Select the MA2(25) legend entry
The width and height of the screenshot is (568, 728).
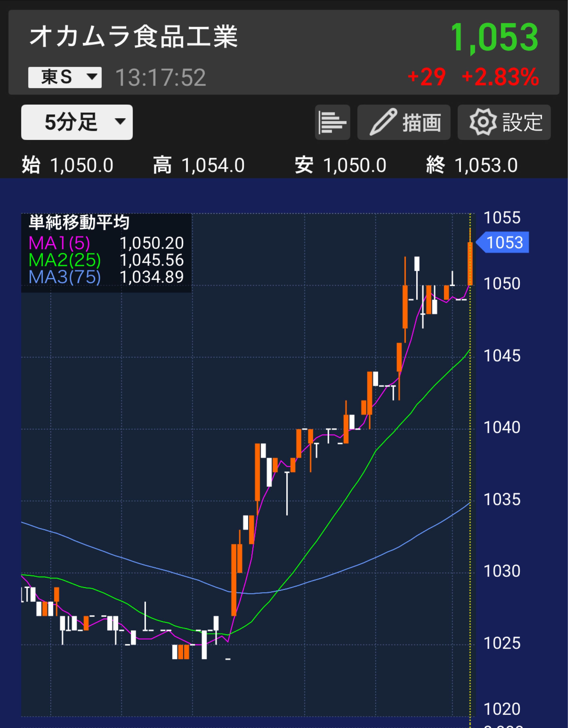(65, 260)
